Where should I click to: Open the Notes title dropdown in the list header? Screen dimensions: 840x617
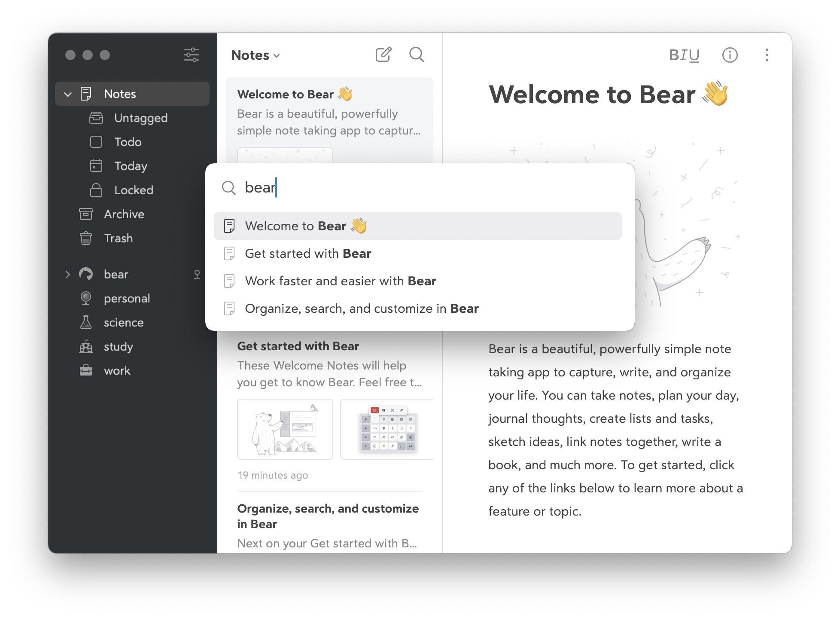(x=256, y=55)
